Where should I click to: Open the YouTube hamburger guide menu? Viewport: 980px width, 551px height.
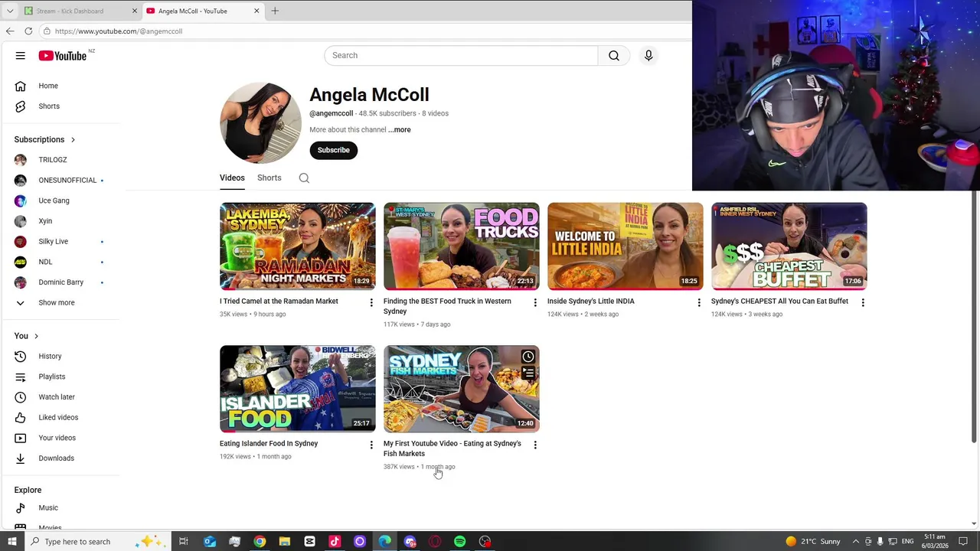click(x=21, y=55)
